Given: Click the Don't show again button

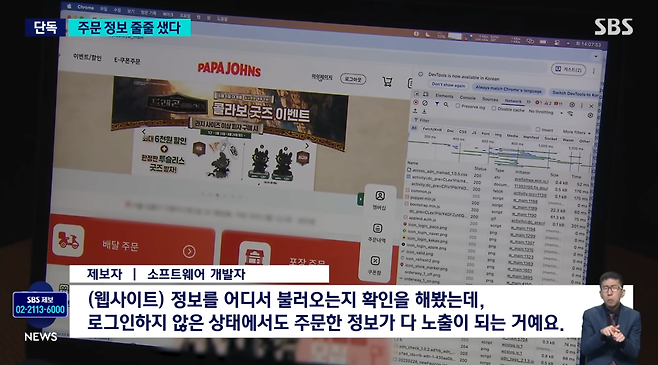Looking at the screenshot, I should (449, 85).
